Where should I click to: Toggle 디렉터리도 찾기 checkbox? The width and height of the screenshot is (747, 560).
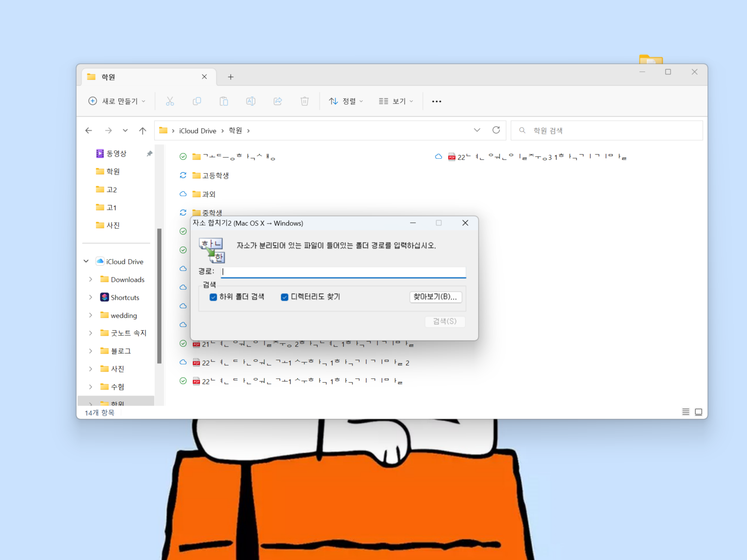tap(284, 297)
